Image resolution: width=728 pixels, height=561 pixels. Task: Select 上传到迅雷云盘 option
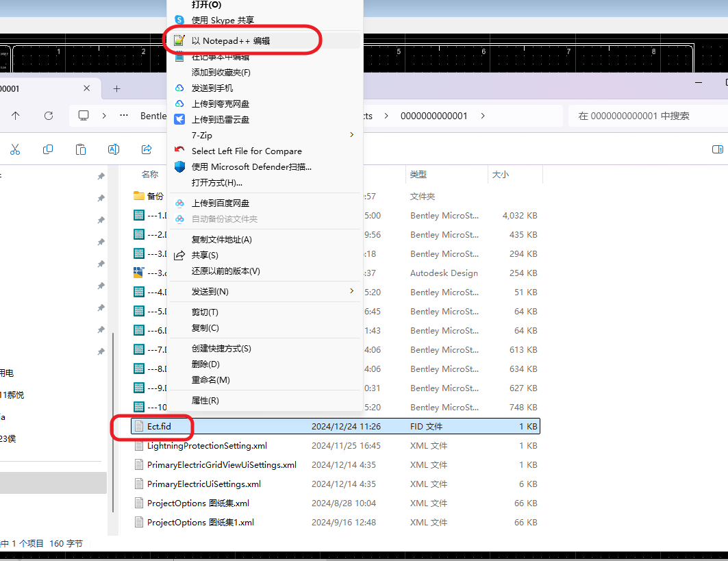click(x=264, y=120)
